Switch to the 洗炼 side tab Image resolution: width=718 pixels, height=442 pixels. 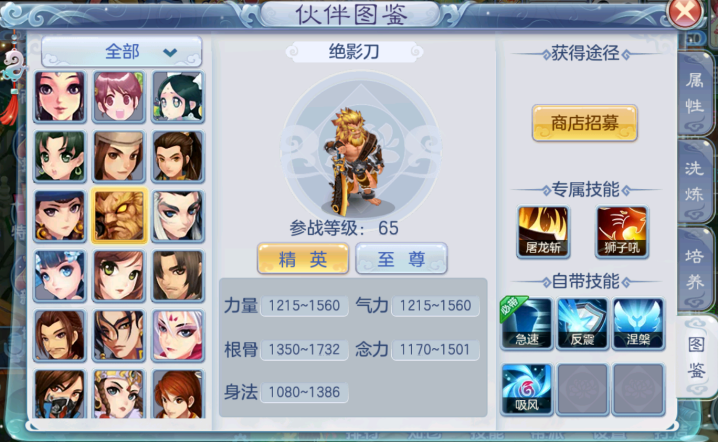695,182
